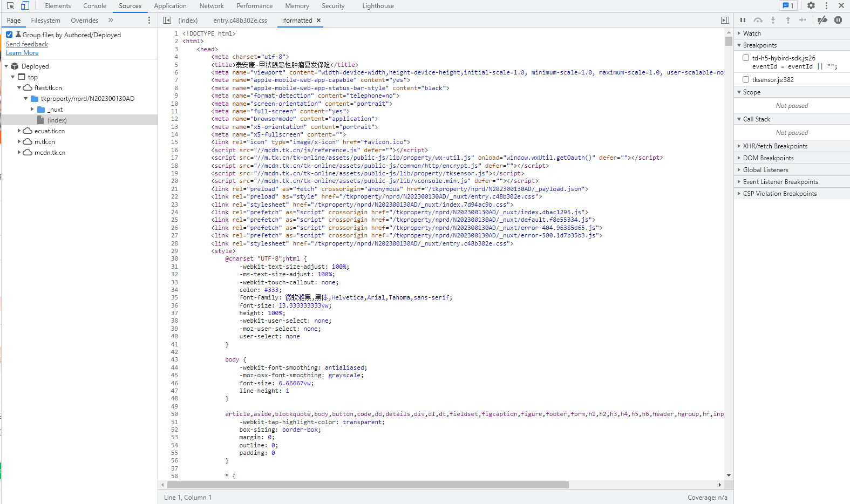Click the #333 color value
The height and width of the screenshot is (504, 850).
(273, 290)
